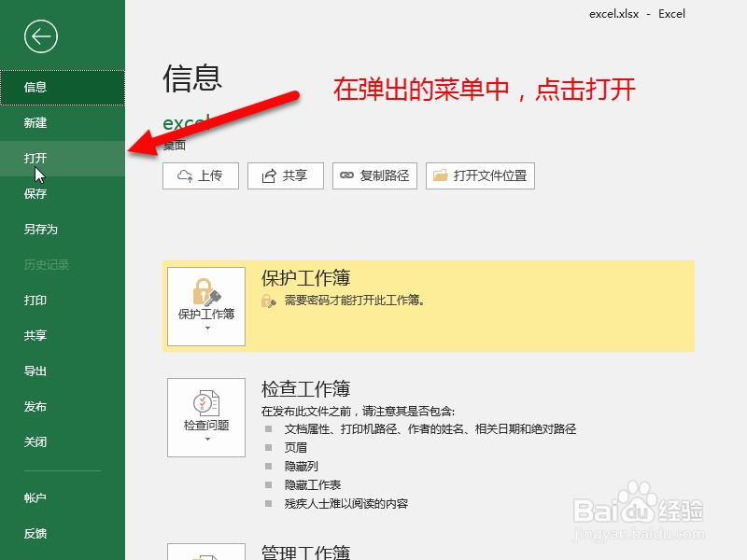Click the 打开文件位置 button
The height and width of the screenshot is (560, 747).
(480, 175)
